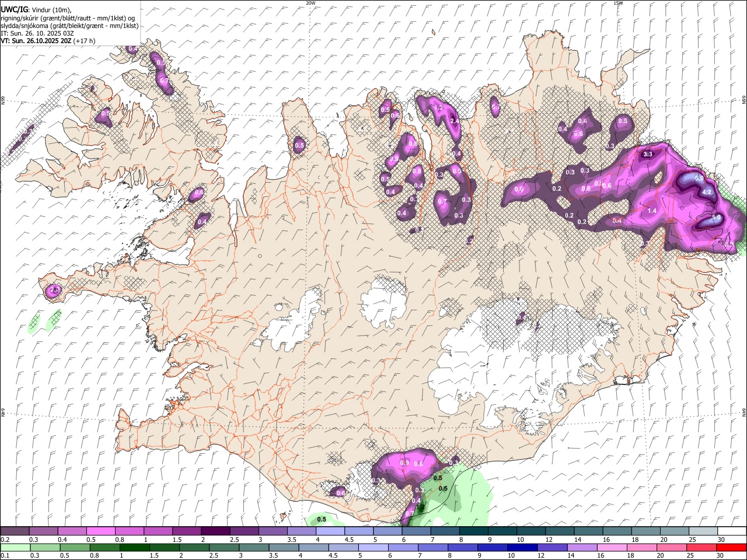Click top legend swatch between 0.2 and 0.3

click(x=15, y=531)
